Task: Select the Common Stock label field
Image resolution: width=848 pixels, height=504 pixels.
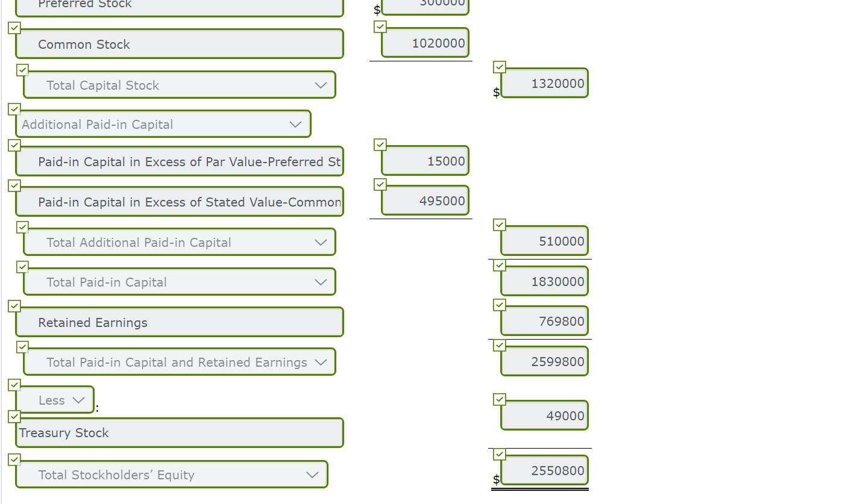Action: pos(179,43)
